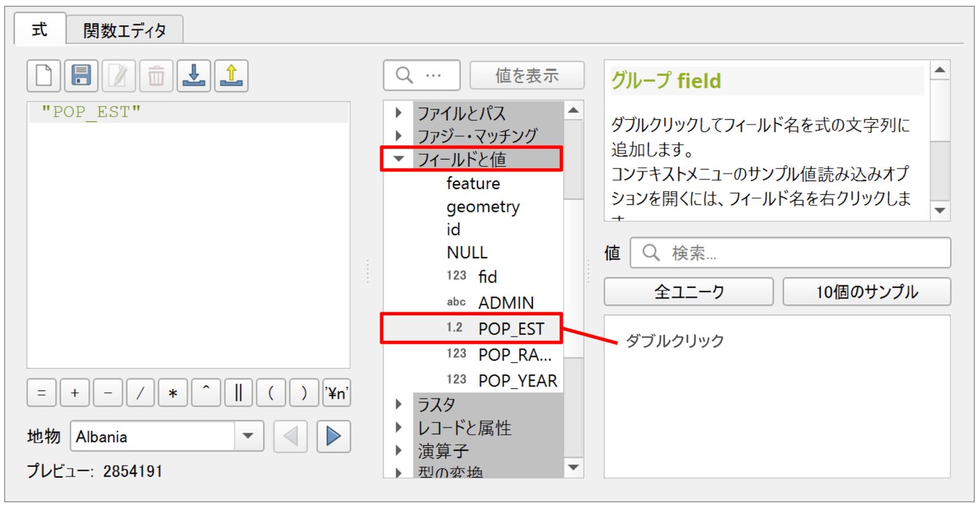The width and height of the screenshot is (980, 507).
Task: Insert the minus operator
Action: click(x=108, y=392)
